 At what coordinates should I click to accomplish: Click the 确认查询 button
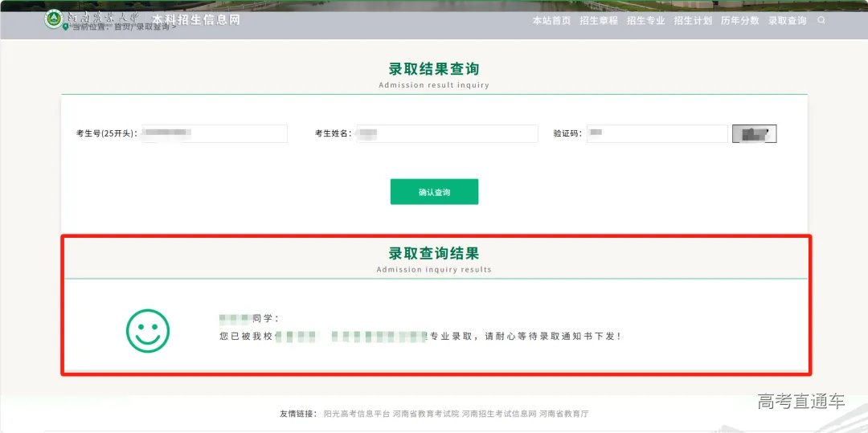pos(434,192)
